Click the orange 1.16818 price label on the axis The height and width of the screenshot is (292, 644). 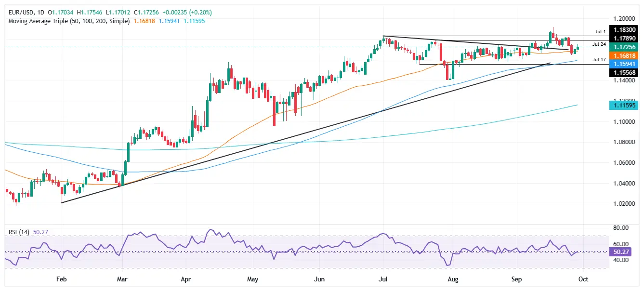tap(625, 55)
